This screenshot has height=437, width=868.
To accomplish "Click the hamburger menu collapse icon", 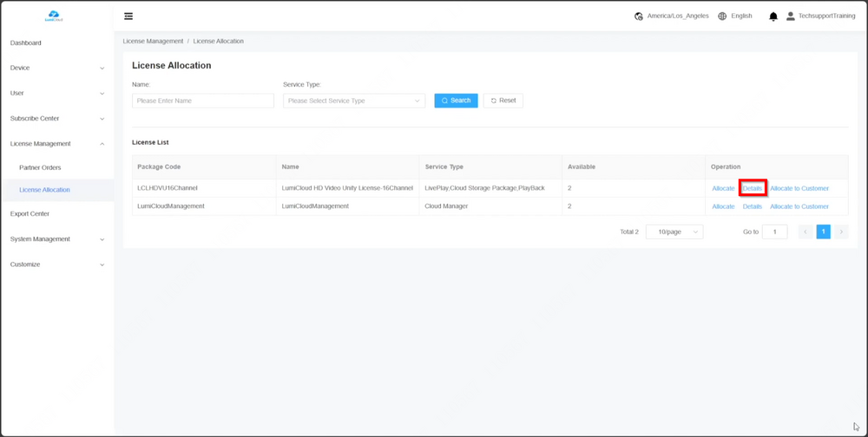I will pyautogui.click(x=128, y=16).
